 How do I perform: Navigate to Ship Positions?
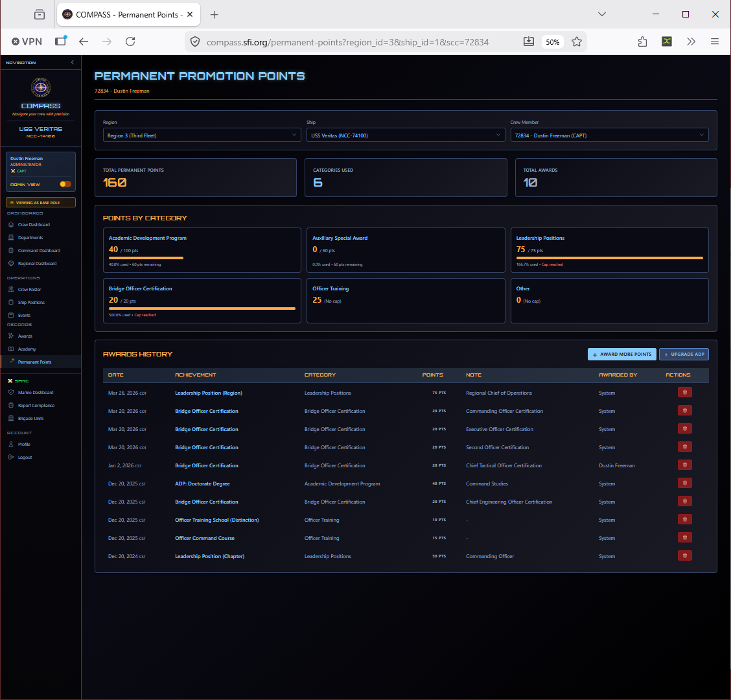31,303
